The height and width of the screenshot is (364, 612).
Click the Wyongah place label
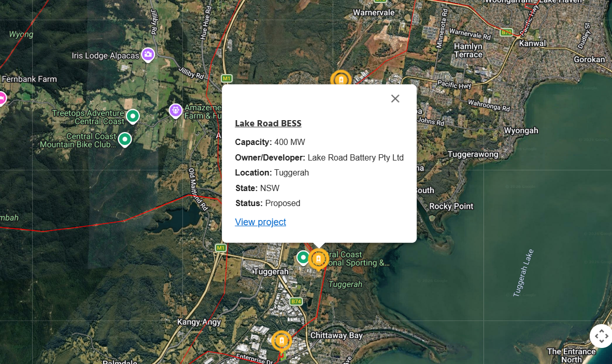click(x=521, y=130)
